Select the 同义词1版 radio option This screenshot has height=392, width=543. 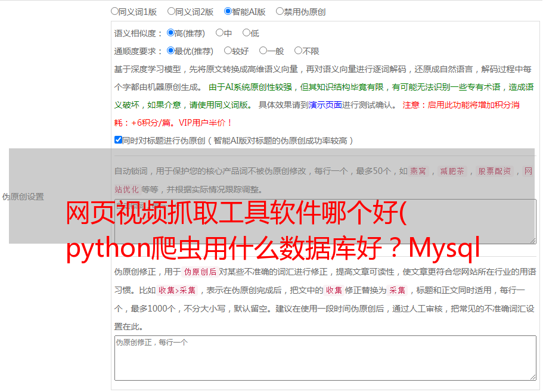[x=114, y=11]
